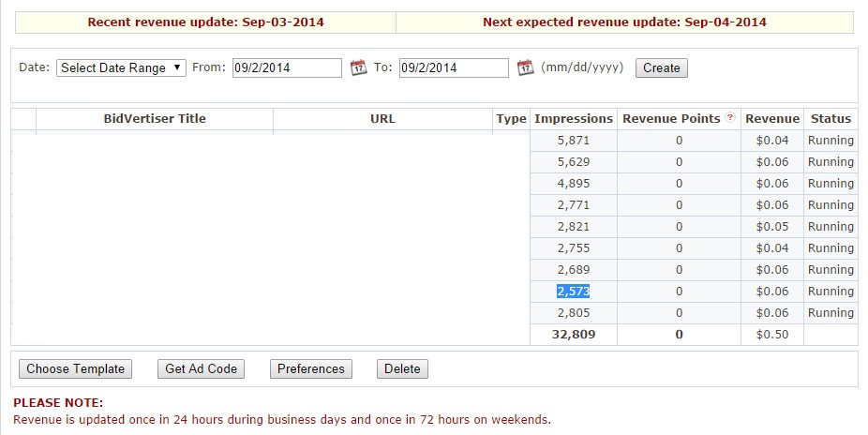Screen dimensions: 868x435
Task: Select the 5,629 impressions cell
Action: (574, 162)
